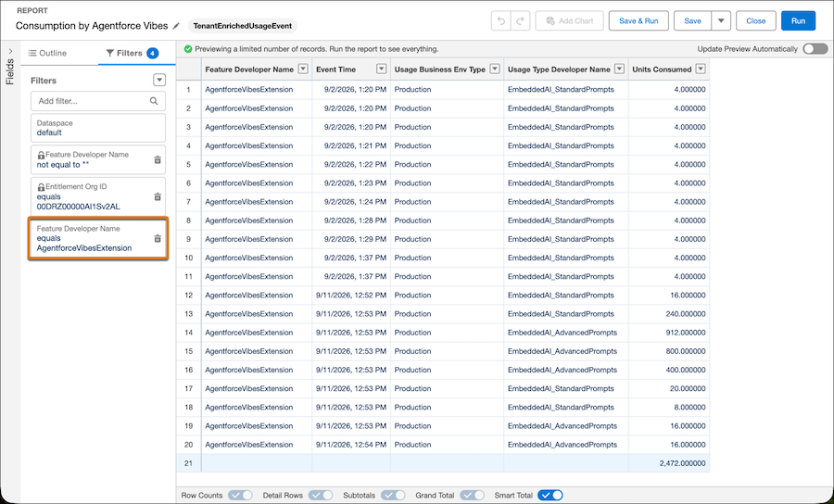834x504 pixels.
Task: Toggle the Detail Rows switch
Action: [321, 495]
